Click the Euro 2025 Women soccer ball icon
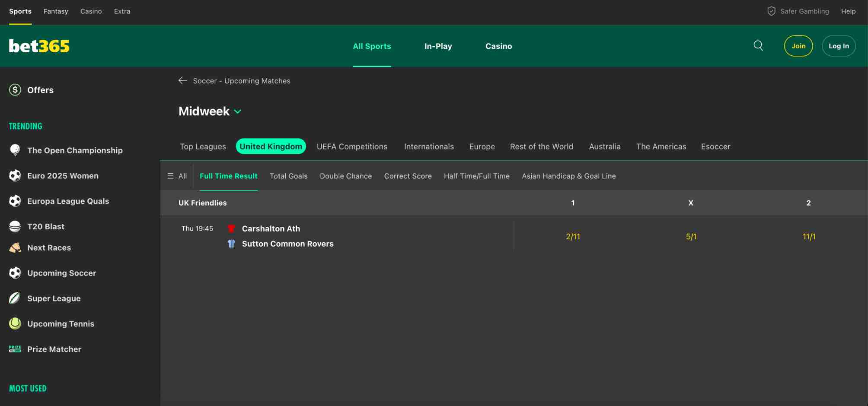Image resolution: width=868 pixels, height=406 pixels. pos(15,175)
